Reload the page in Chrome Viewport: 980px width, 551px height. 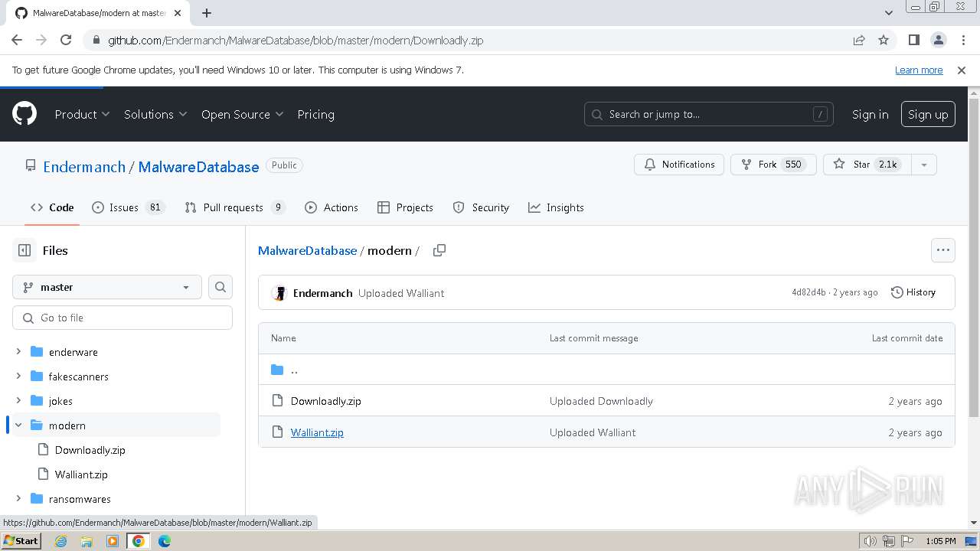(66, 40)
